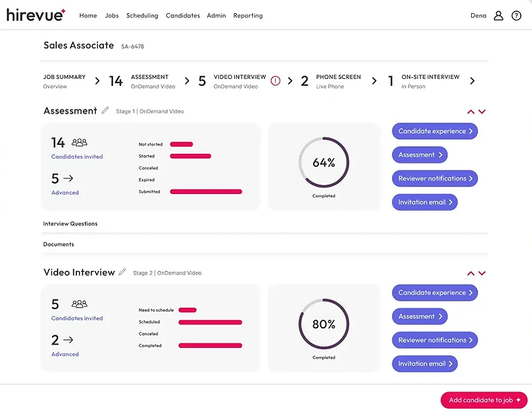Screen dimensions: 532x413
Task: Open Reviewer notifications in Video Interview section
Action: (x=434, y=340)
